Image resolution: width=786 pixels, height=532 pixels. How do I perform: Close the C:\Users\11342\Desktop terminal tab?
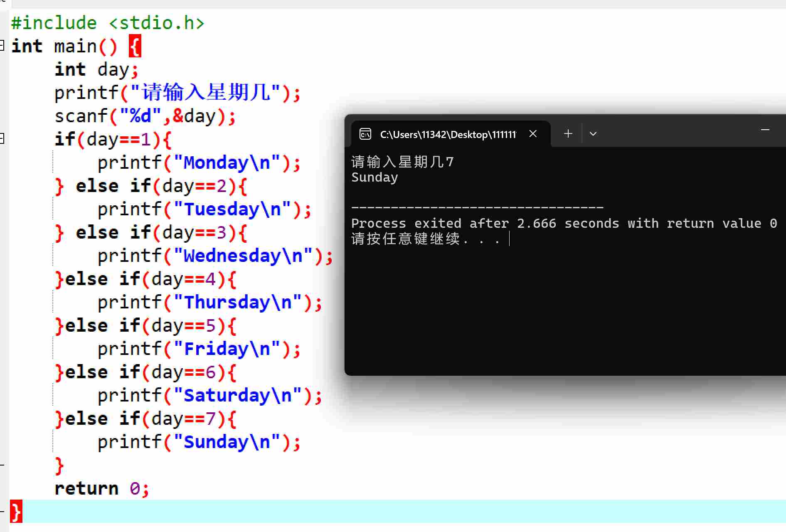click(533, 134)
